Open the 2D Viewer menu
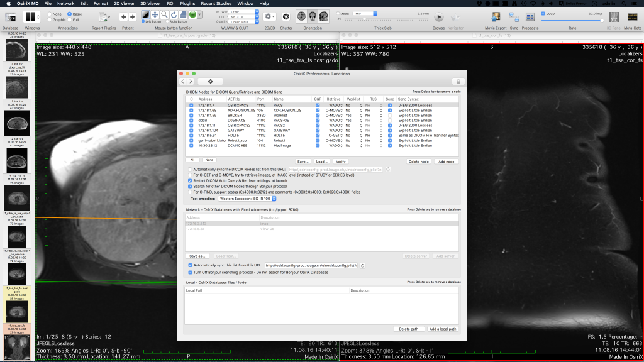Viewport: 644px width, 362px height. click(124, 3)
